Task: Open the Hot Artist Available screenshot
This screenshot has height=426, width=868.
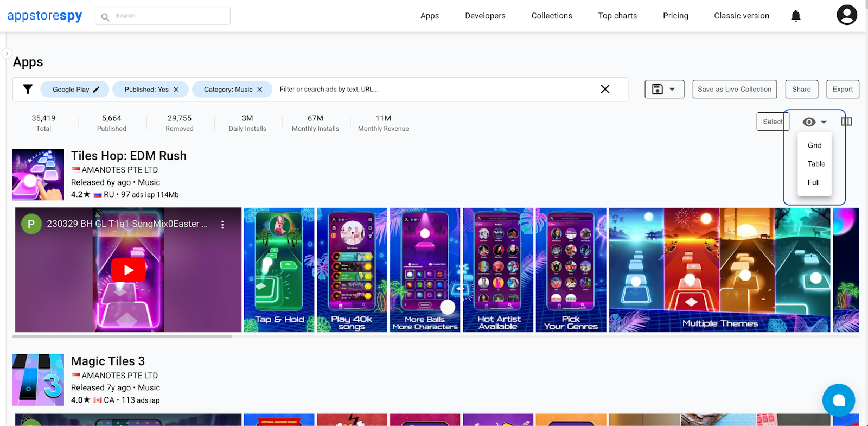Action: 498,270
